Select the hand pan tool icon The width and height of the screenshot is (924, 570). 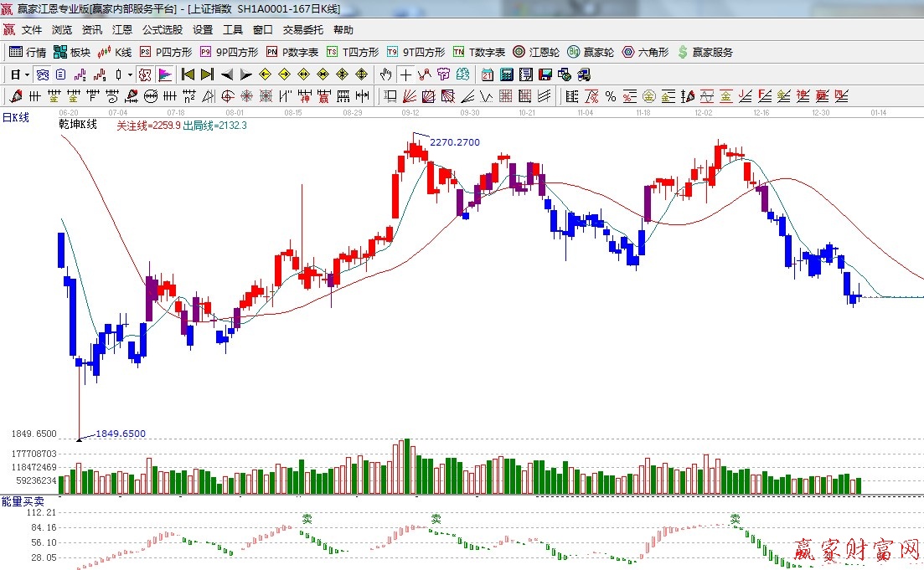[x=386, y=74]
